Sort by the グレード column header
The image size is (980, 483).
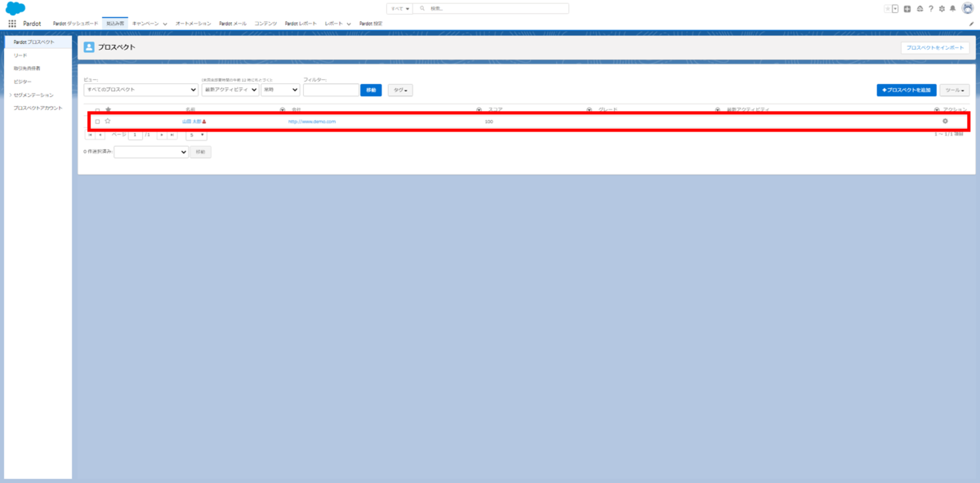(x=608, y=109)
